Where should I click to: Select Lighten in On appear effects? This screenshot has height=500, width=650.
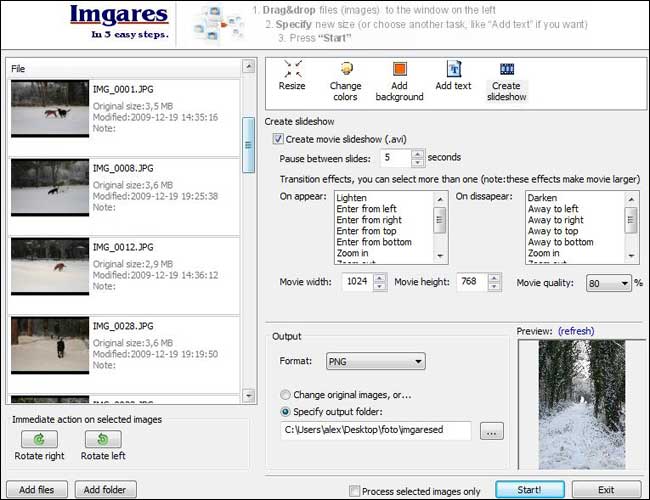coord(352,198)
